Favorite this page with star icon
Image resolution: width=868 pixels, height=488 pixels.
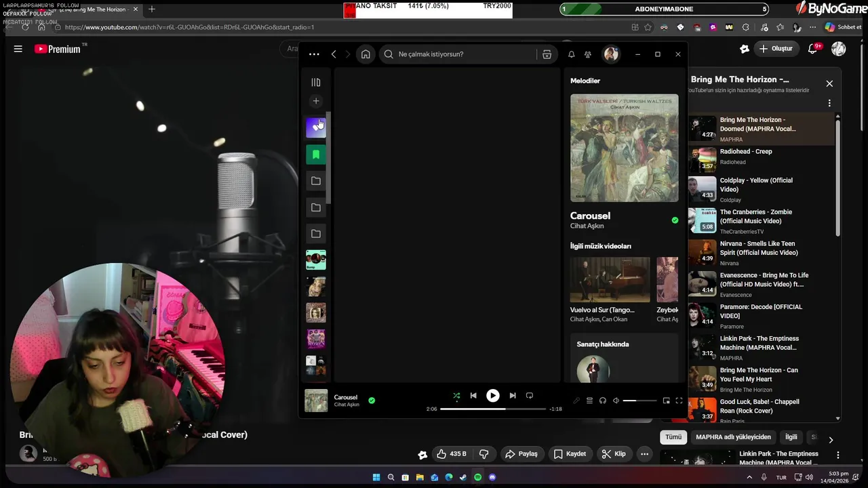(648, 27)
